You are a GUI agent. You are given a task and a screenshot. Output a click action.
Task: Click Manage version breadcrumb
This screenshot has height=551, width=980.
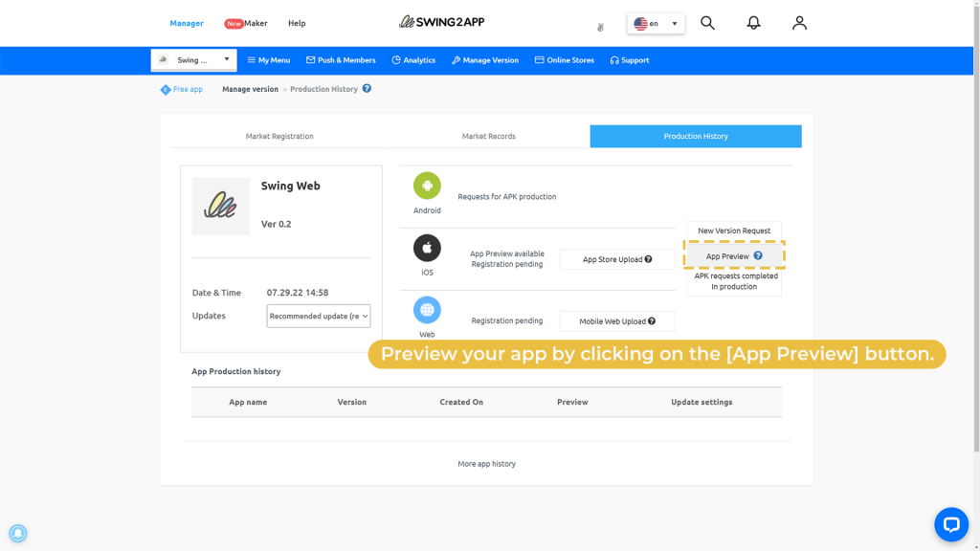coord(250,89)
